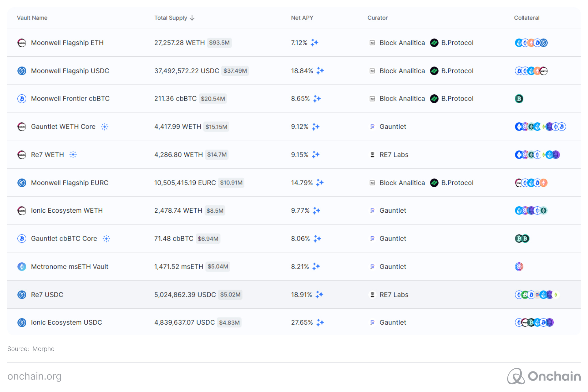Click the USDC icon beside Ionic Ecosystem USDC
Image resolution: width=588 pixels, height=392 pixels.
click(x=22, y=322)
